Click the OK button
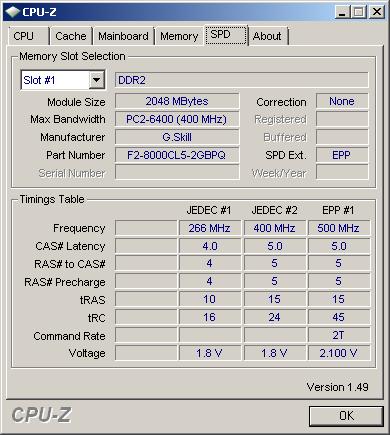This screenshot has width=390, height=435. pyautogui.click(x=346, y=416)
